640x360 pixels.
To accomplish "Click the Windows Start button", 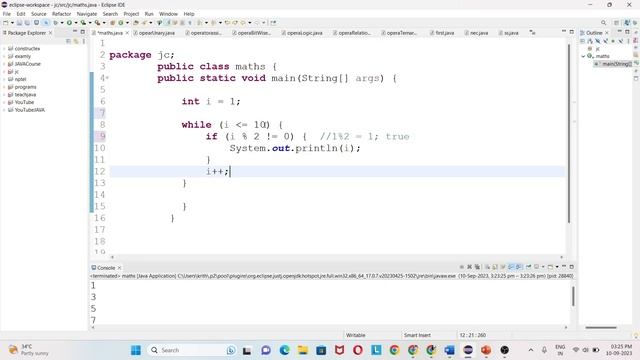I will coord(136,350).
